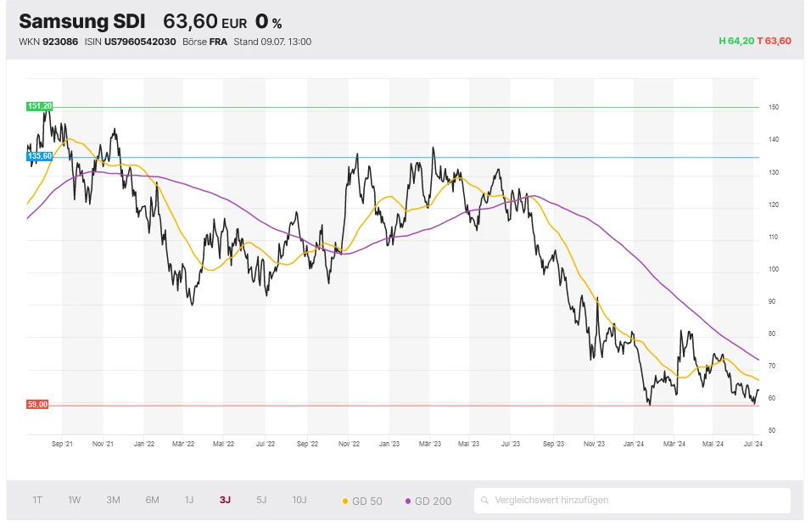Switch chart to 1W range

75,501
